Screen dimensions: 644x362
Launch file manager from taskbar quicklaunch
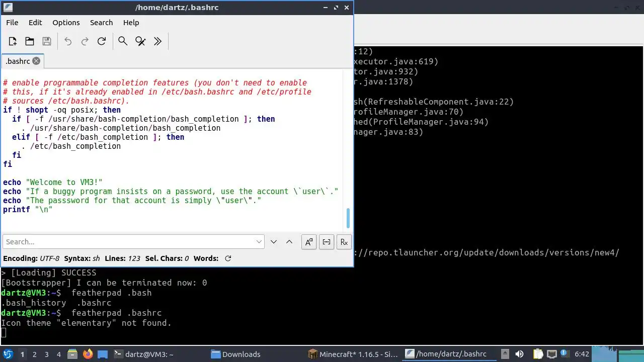pyautogui.click(x=72, y=354)
